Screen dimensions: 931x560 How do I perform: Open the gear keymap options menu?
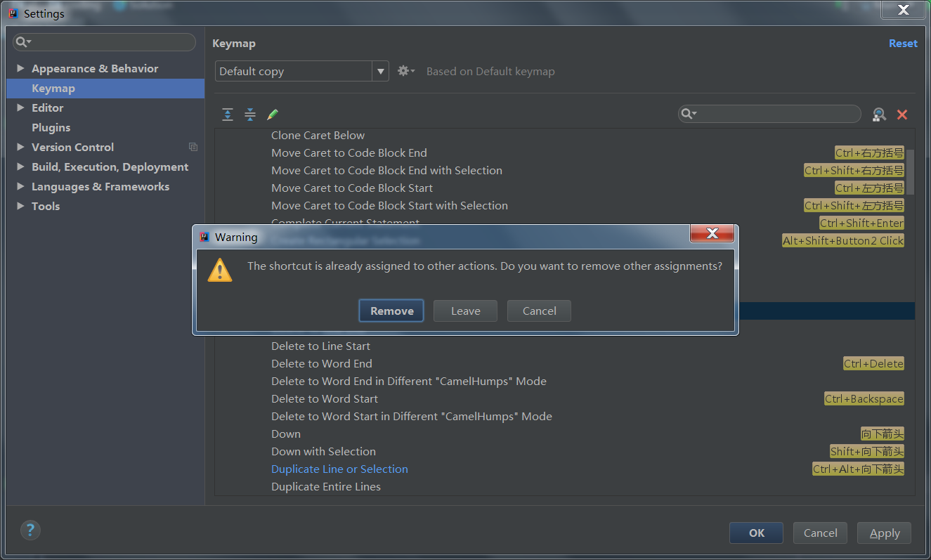[406, 71]
